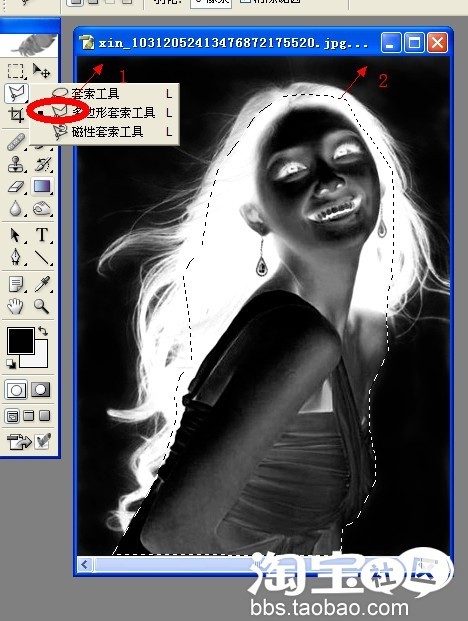Select the Type (T) tool
The width and height of the screenshot is (468, 621).
point(42,235)
